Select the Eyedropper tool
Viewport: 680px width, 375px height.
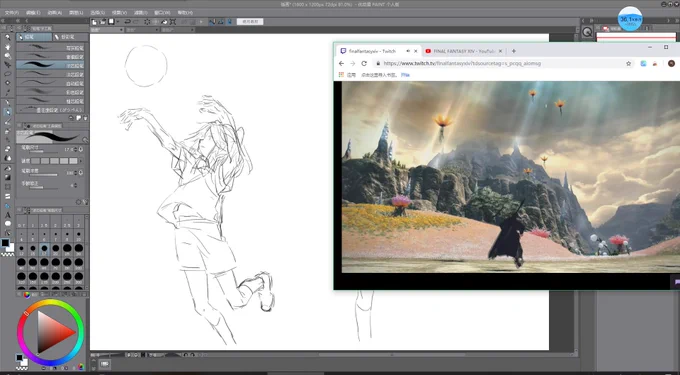(x=7, y=92)
